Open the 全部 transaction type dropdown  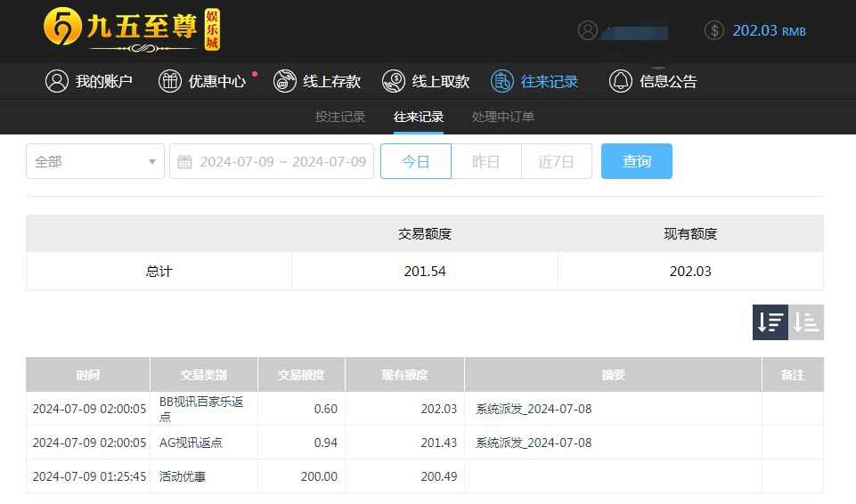[95, 161]
